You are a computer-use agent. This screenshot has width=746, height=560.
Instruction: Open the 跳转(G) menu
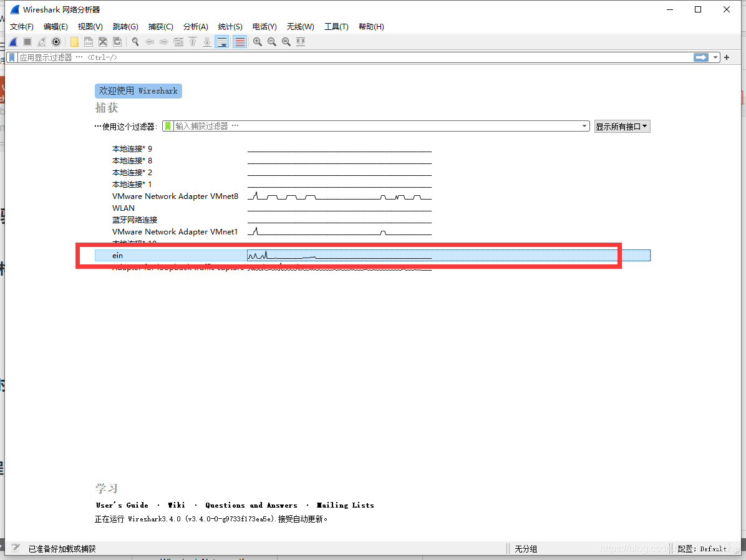(125, 27)
